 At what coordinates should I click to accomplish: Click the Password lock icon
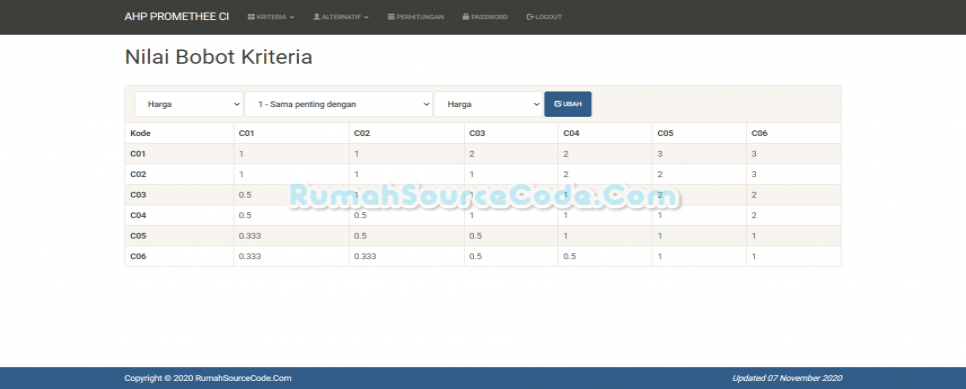coord(466,17)
